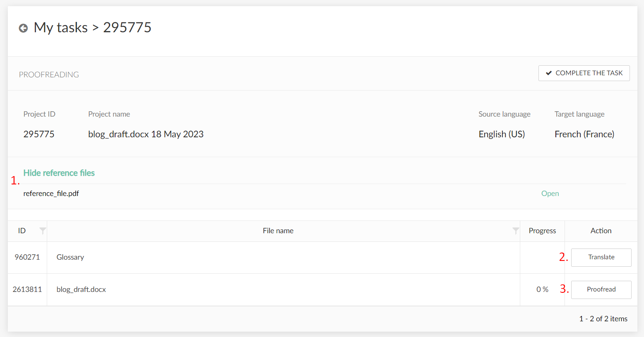
Task: Sort by the File name column header
Action: pos(278,231)
